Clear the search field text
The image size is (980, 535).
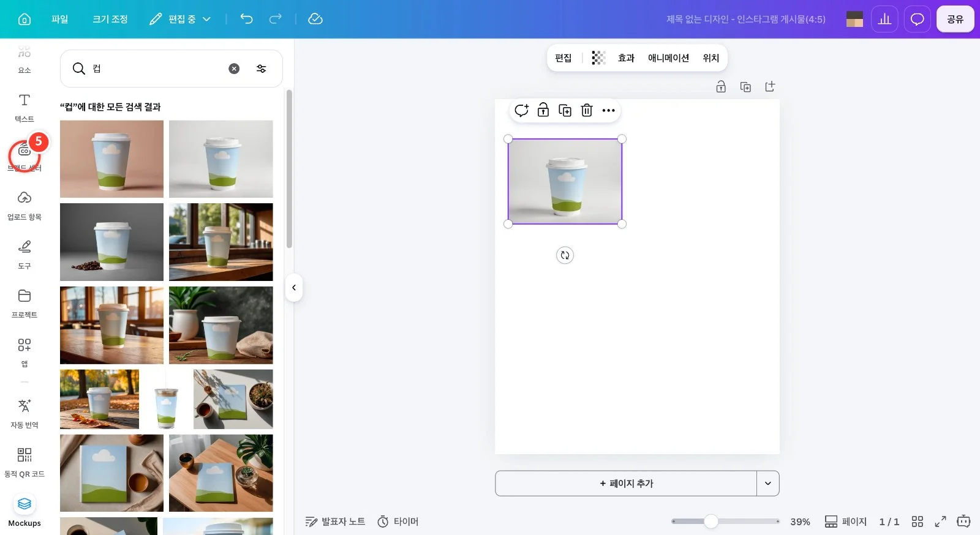[x=234, y=69]
